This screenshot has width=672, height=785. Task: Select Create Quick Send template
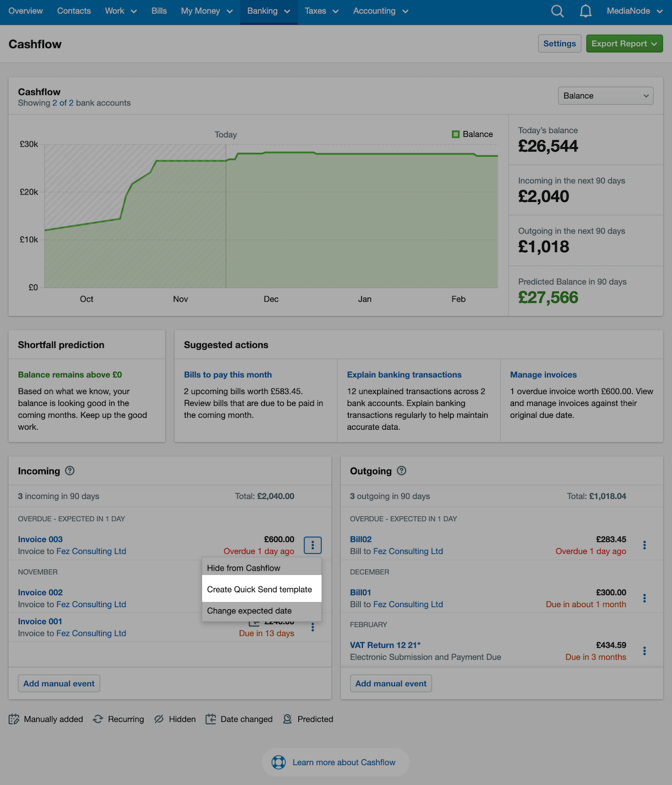click(262, 589)
